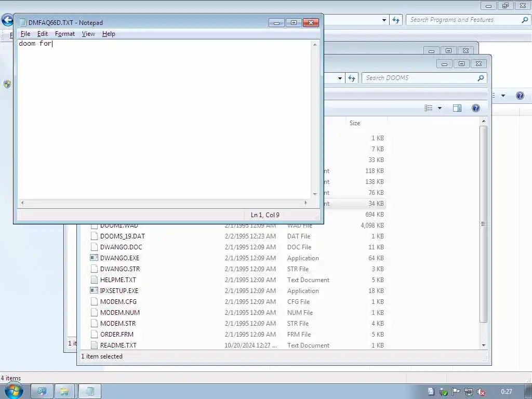Close the Notepad window

point(311,22)
